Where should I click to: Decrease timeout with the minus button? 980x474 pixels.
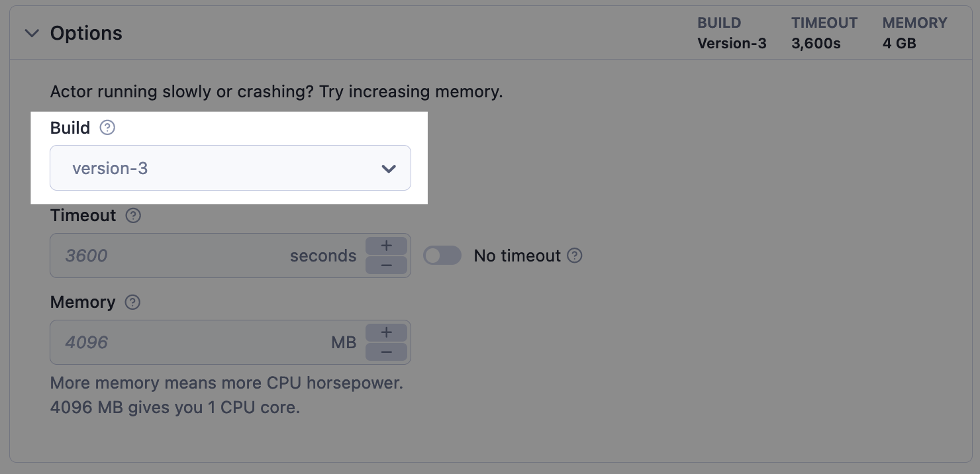pyautogui.click(x=387, y=265)
